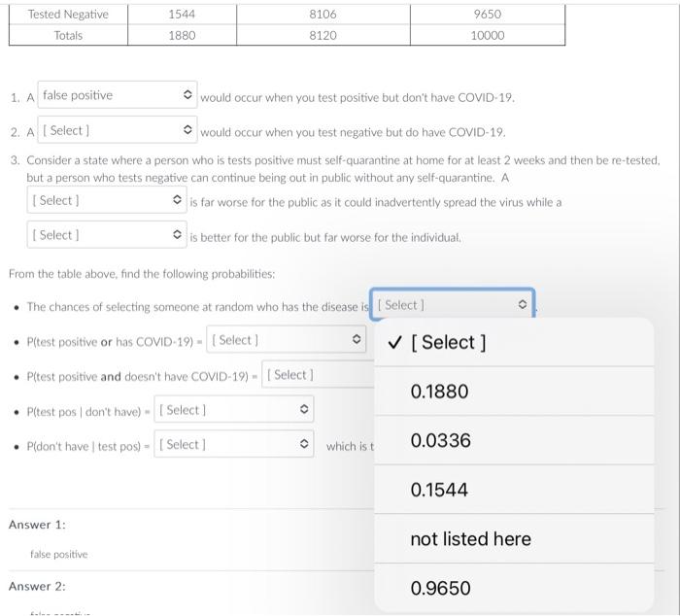Click the table total 10000
The image size is (680, 616).
(488, 36)
